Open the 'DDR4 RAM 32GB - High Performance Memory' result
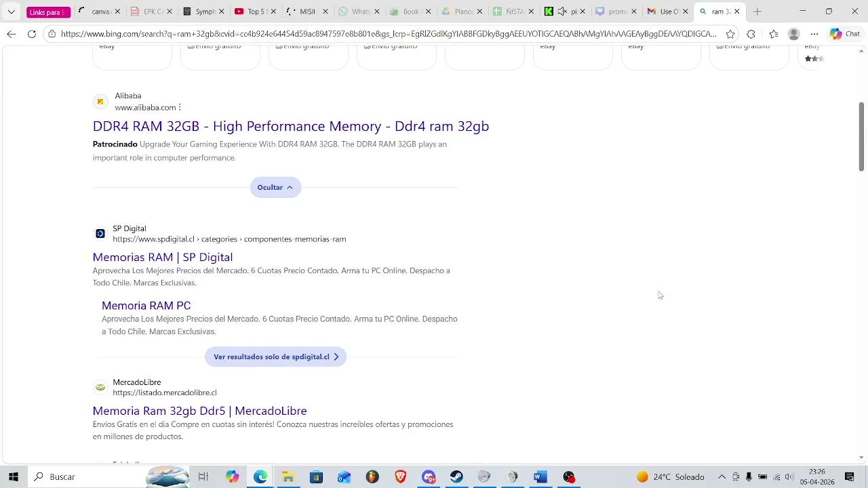The width and height of the screenshot is (868, 488). coord(291,126)
